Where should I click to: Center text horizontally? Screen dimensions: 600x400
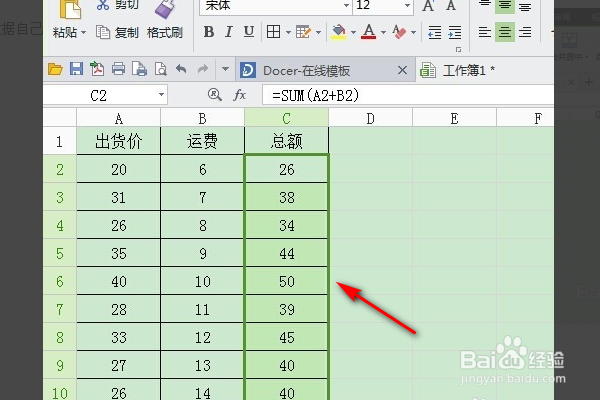(x=505, y=32)
